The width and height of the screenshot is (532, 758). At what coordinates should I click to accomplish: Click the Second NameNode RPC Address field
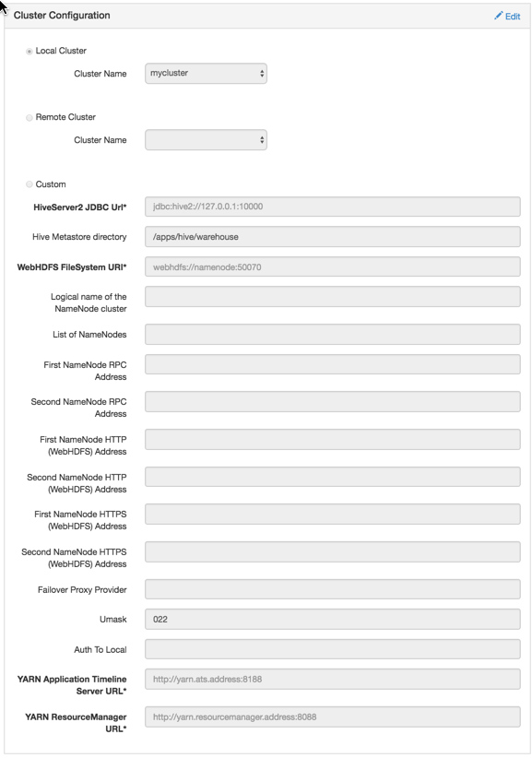tap(333, 402)
